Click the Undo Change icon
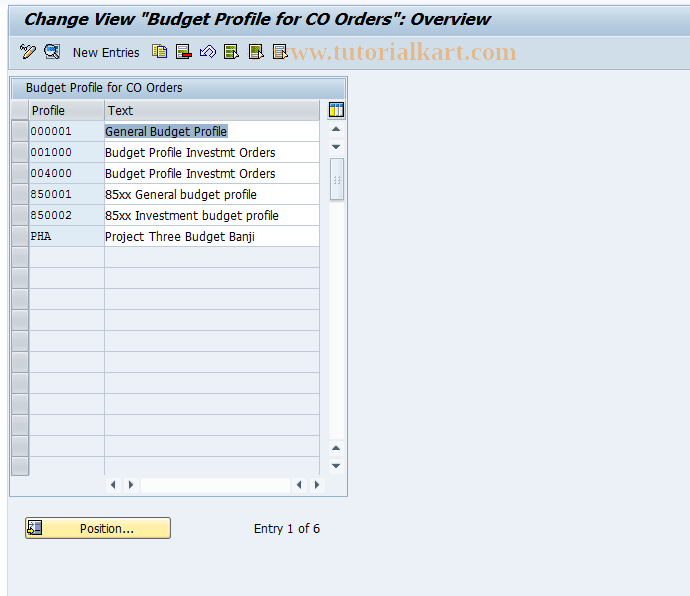Viewport: 690px width, 596px height. (x=208, y=52)
